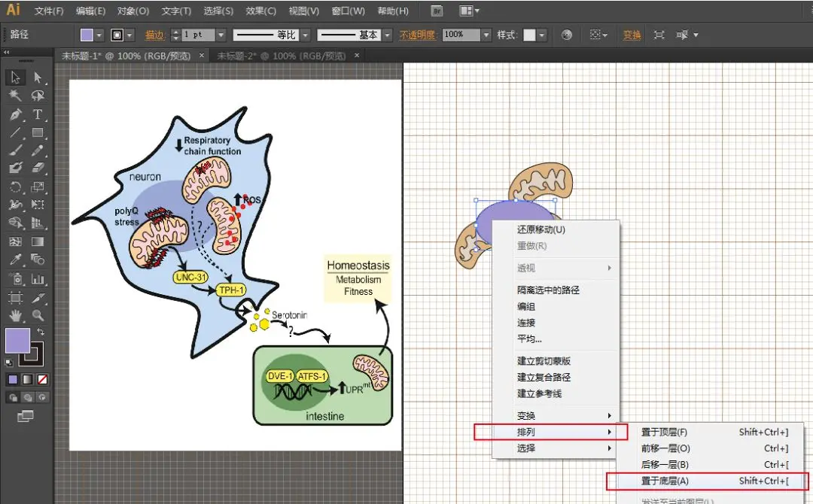Set paint mode to None
The width and height of the screenshot is (813, 504).
[42, 379]
